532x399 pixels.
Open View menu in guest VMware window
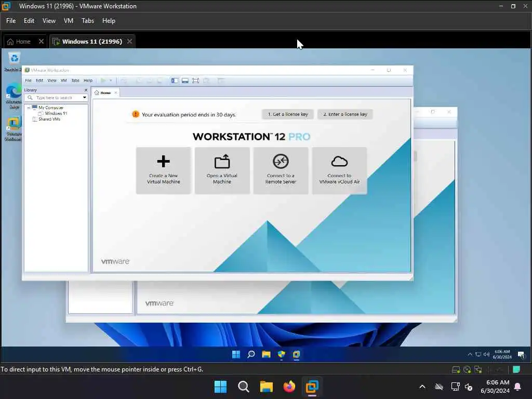(x=51, y=81)
